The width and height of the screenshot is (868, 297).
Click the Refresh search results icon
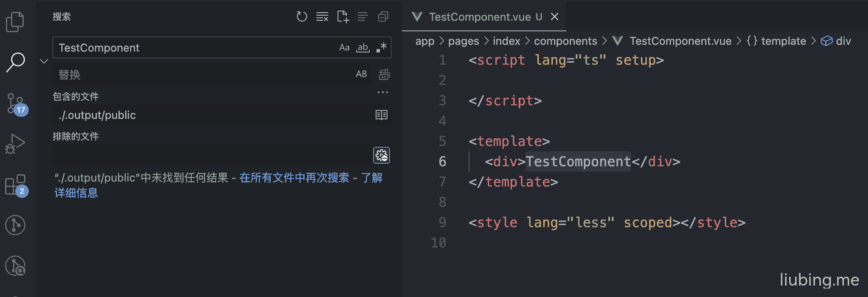302,16
